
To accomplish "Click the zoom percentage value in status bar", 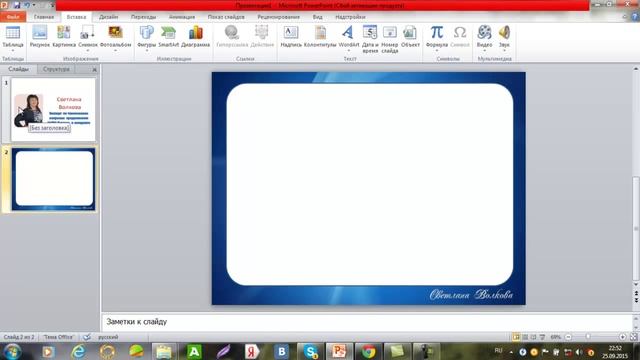I will (x=556, y=337).
